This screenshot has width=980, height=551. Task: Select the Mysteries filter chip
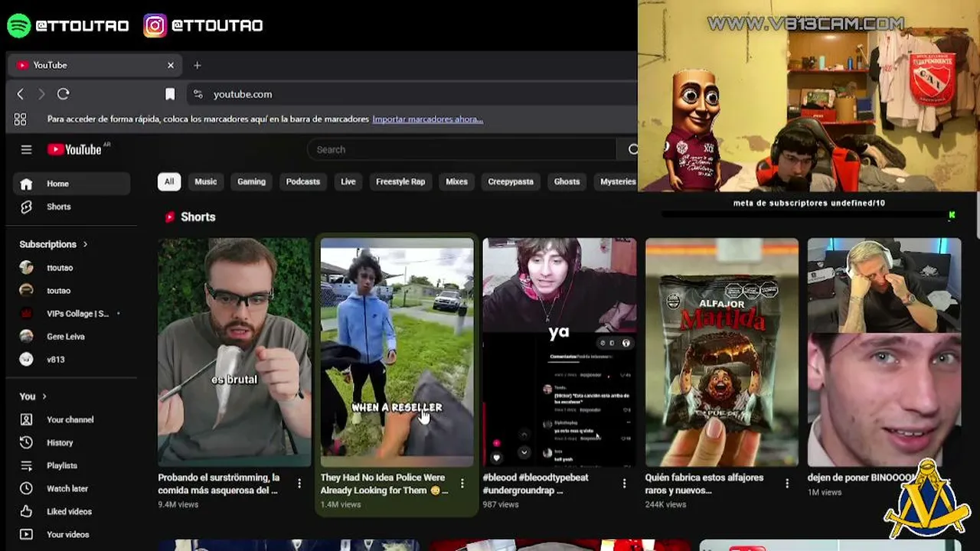616,181
